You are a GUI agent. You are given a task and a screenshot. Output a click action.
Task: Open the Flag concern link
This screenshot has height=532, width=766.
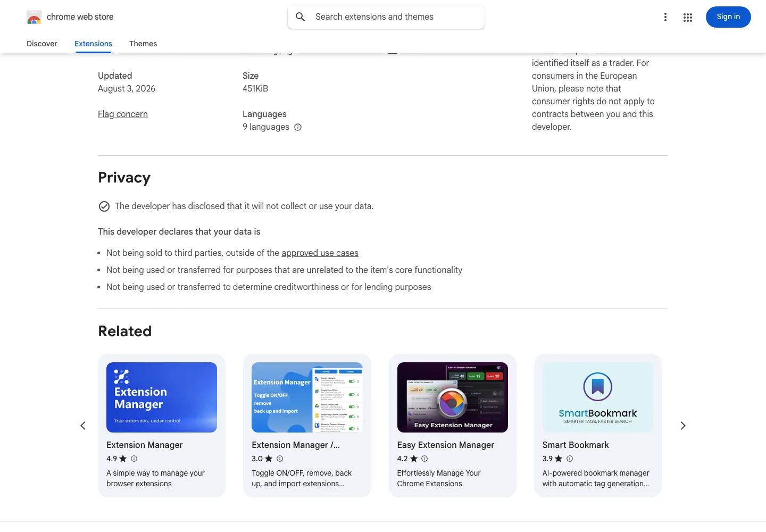pyautogui.click(x=123, y=114)
